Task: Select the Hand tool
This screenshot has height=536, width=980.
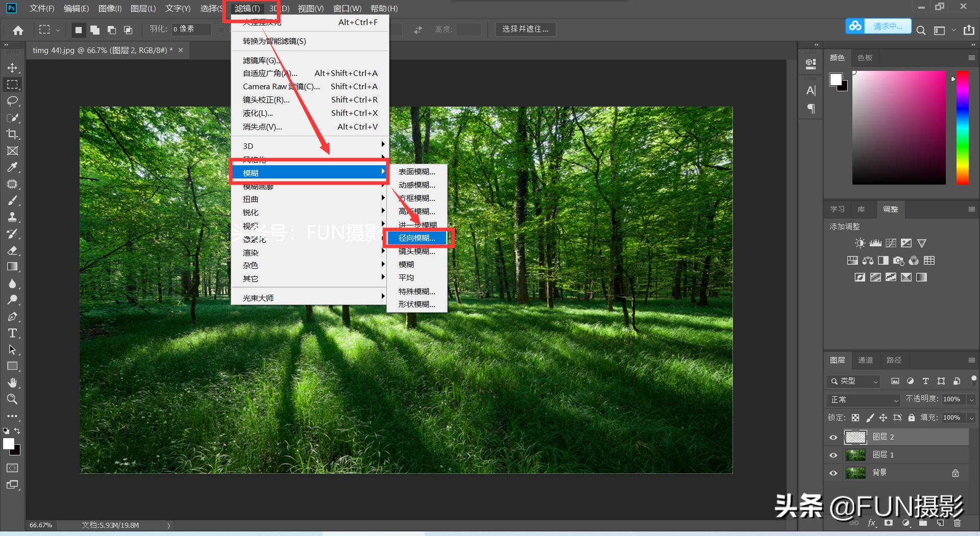Action: pyautogui.click(x=12, y=382)
